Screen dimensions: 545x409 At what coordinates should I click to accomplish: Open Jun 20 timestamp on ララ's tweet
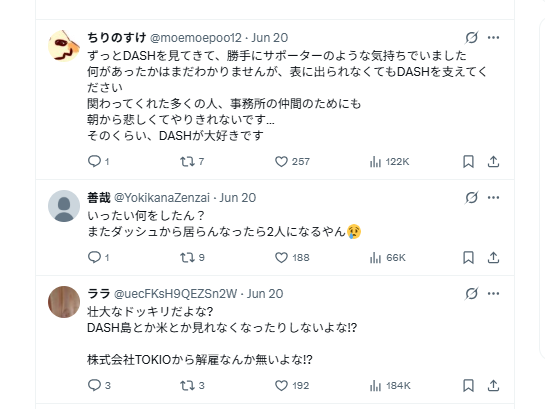point(265,294)
